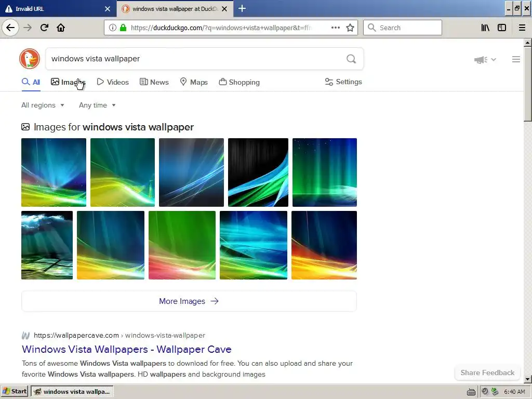Reload the current page

tap(44, 28)
